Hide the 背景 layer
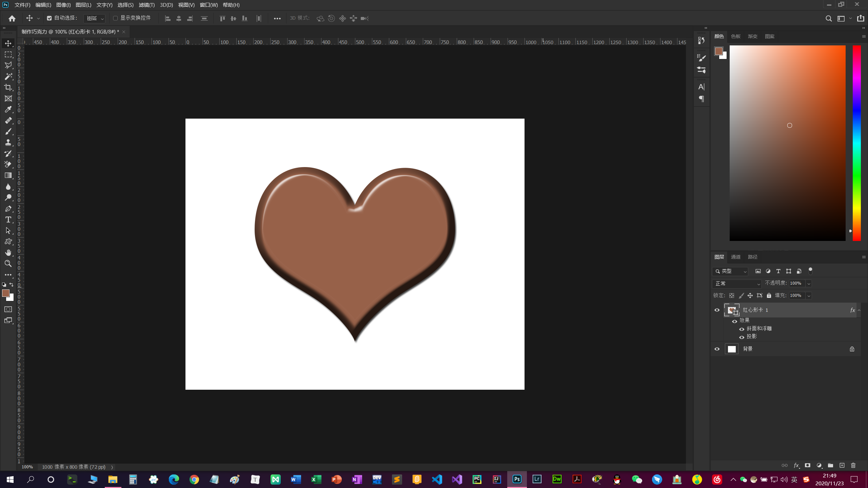 coord(717,349)
